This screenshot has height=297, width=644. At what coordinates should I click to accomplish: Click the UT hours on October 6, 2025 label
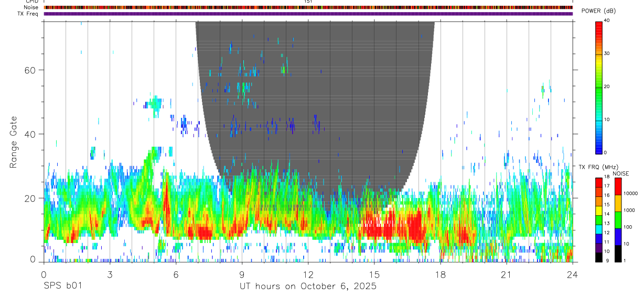(308, 287)
